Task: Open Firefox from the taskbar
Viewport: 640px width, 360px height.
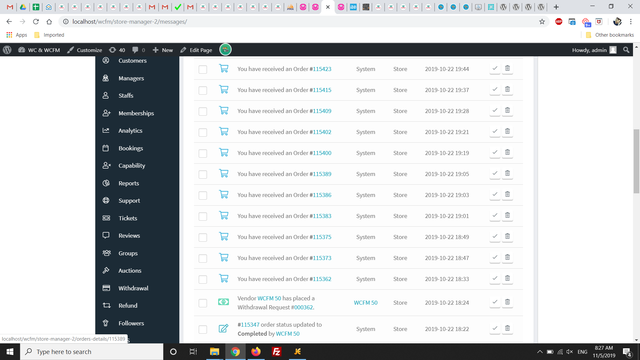Action: tap(256, 351)
